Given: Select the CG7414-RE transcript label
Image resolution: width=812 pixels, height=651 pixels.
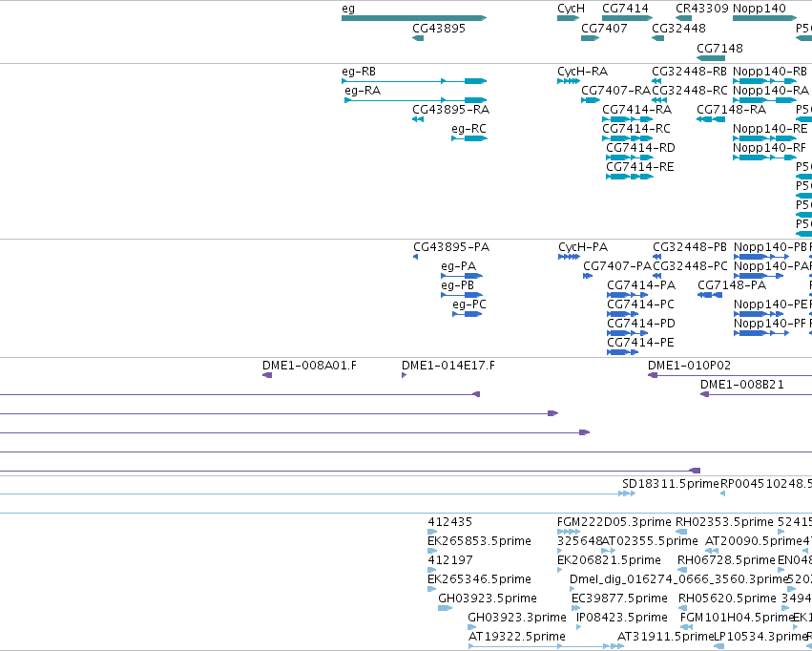Looking at the screenshot, I should [x=640, y=167].
